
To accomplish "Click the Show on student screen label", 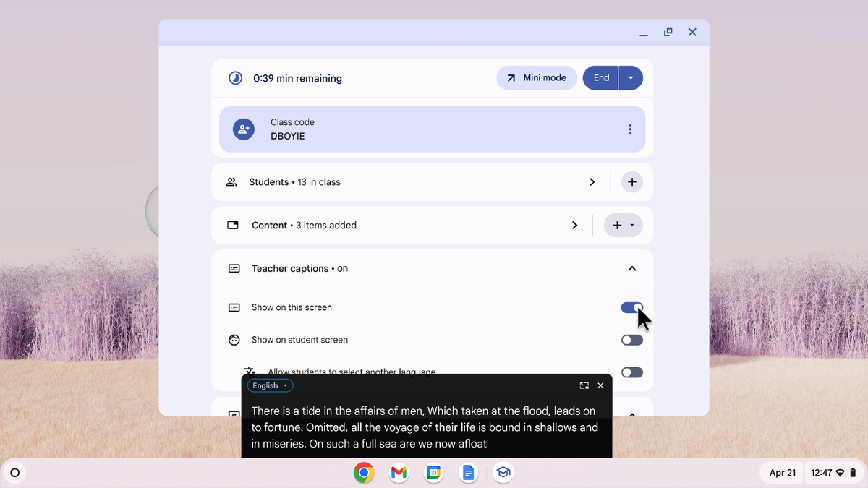I will click(299, 340).
